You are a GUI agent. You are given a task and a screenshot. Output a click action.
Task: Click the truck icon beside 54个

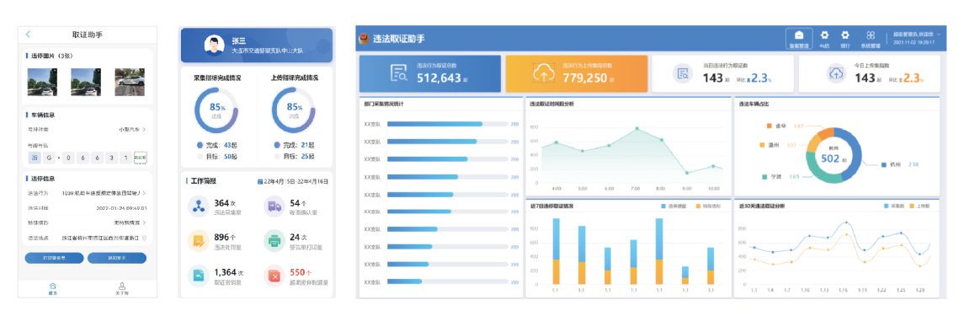pyautogui.click(x=275, y=206)
